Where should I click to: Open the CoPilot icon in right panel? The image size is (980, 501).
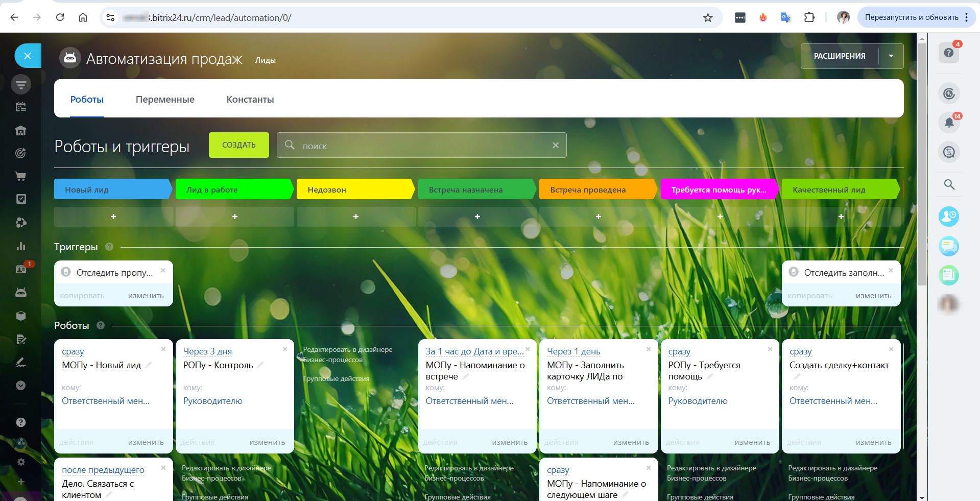point(949,93)
